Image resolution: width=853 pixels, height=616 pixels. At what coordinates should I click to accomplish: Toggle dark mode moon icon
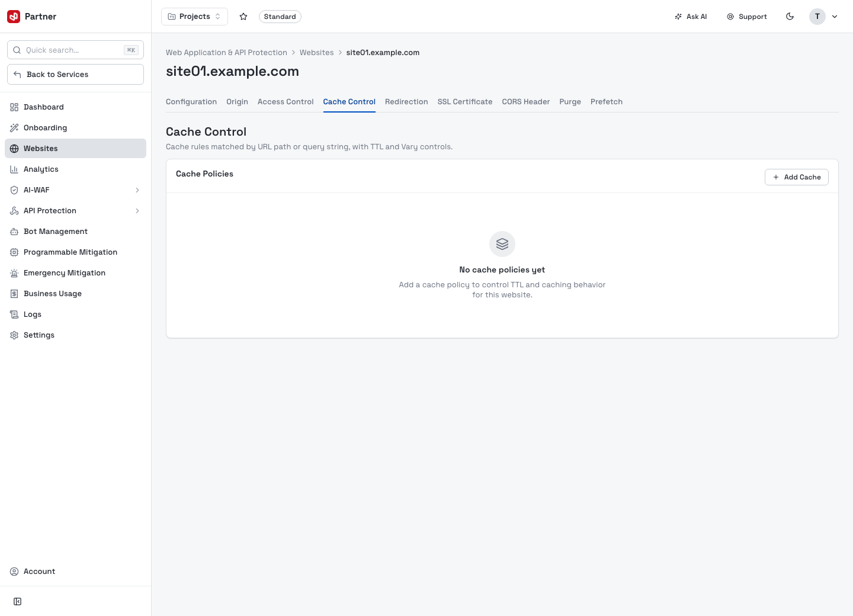coord(790,17)
